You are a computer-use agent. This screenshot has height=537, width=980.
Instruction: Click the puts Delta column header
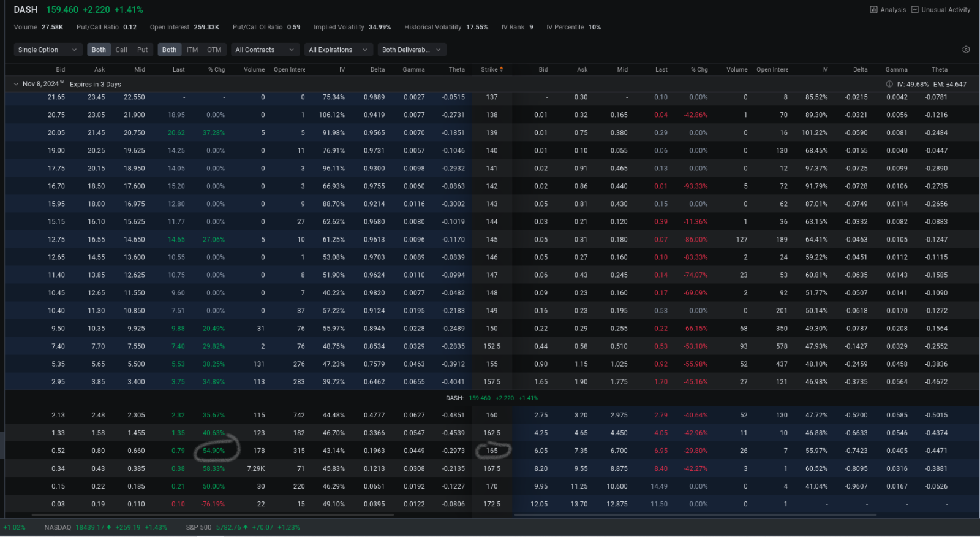[x=861, y=69]
